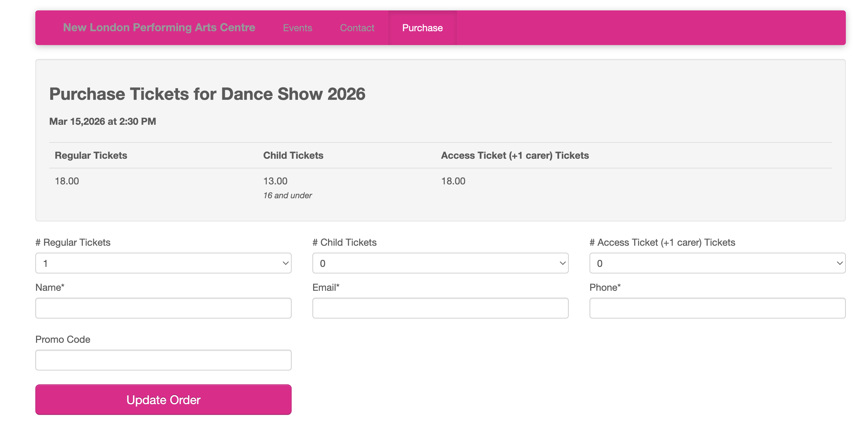Viewport: 868px width, 445px height.
Task: Click the Promo Code text box
Action: click(x=163, y=360)
